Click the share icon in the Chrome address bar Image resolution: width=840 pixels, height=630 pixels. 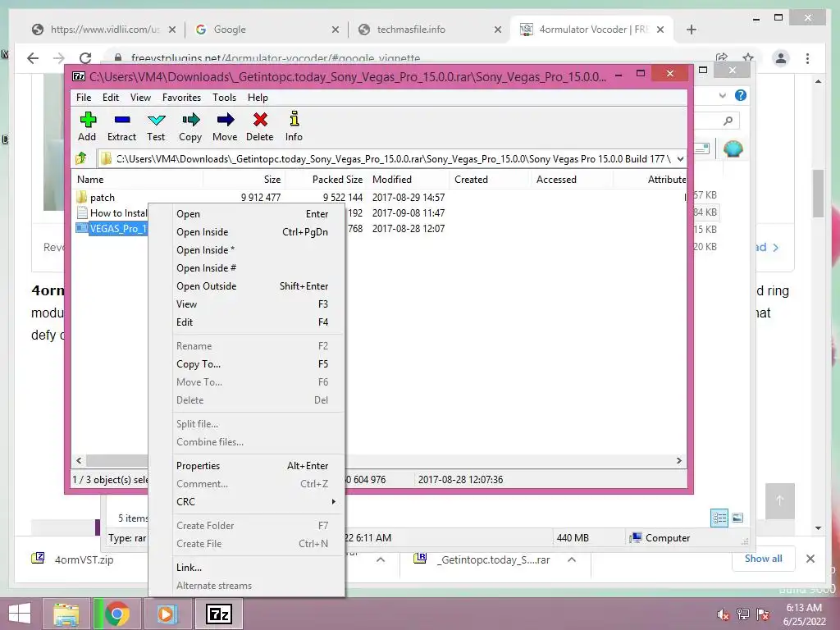tap(722, 57)
